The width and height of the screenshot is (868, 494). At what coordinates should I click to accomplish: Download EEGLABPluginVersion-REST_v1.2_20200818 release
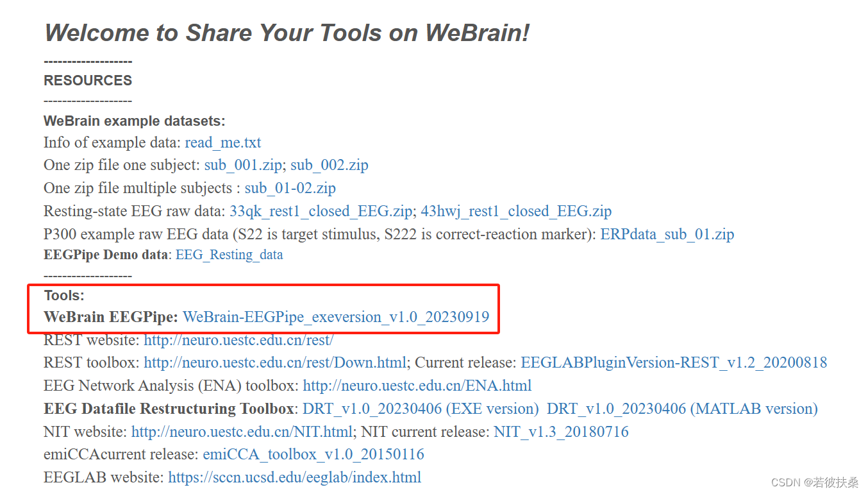tap(674, 363)
